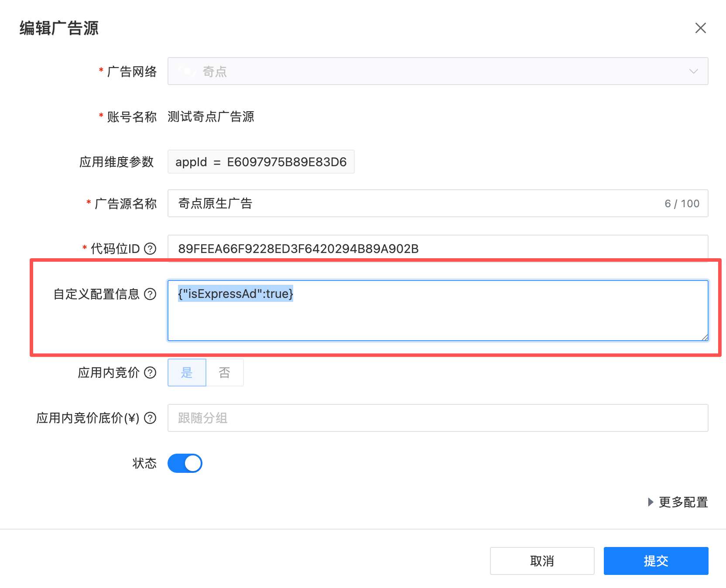Close the 编辑广告源 dialog
The image size is (726, 588).
(x=700, y=28)
